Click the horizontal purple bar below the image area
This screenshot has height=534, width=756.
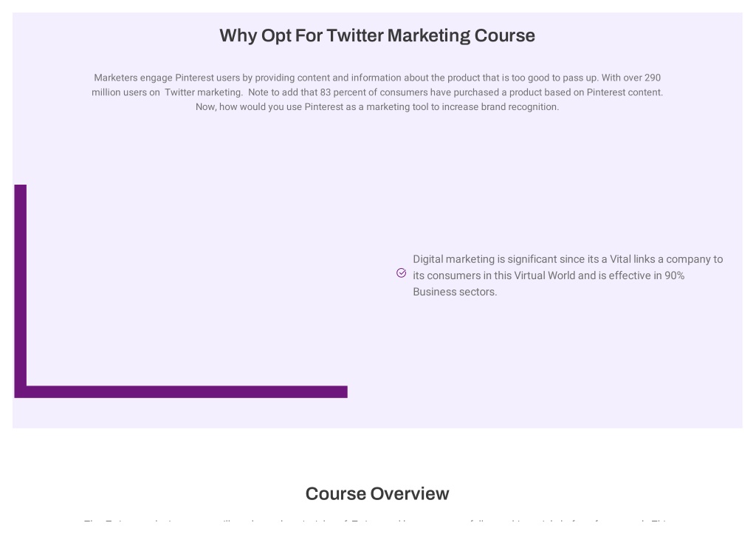click(181, 391)
